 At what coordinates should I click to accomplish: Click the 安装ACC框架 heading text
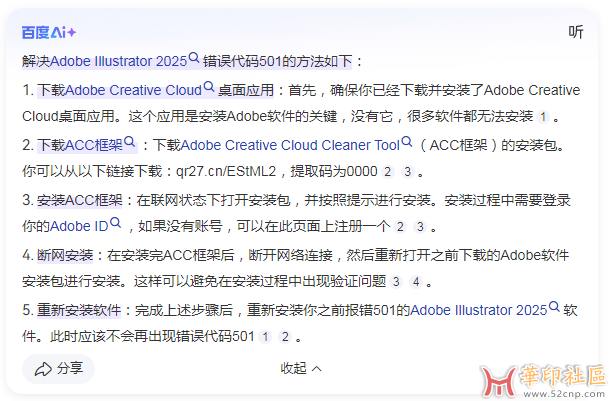(x=80, y=200)
